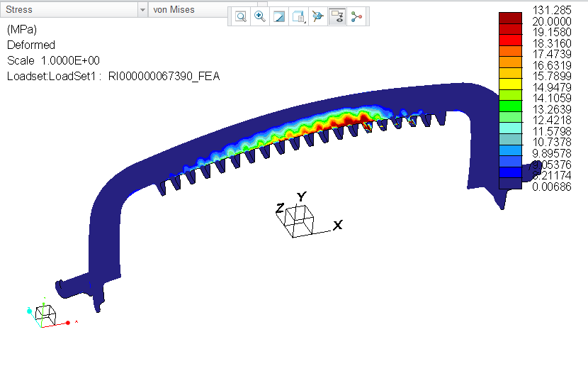Open the saved orientations view icon

click(298, 16)
